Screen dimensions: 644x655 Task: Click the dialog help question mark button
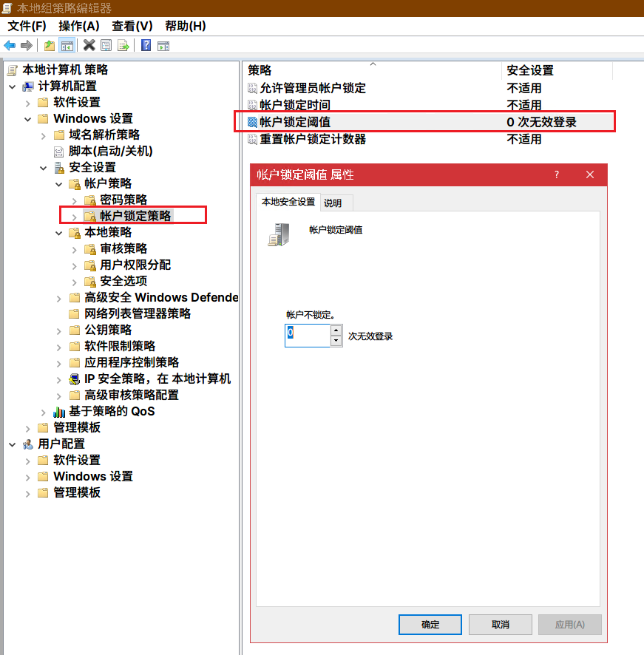coord(556,174)
